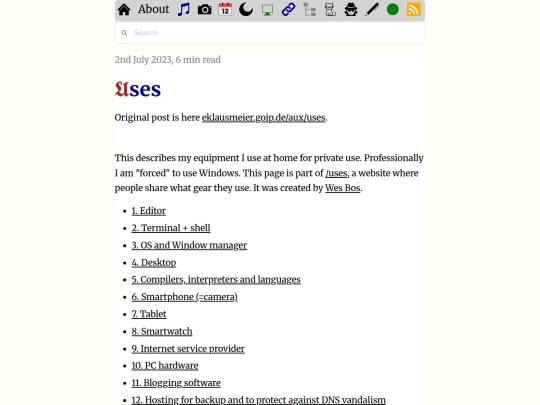Jump to '2. Terminal + shell' section
The height and width of the screenshot is (405, 540).
[x=171, y=228]
